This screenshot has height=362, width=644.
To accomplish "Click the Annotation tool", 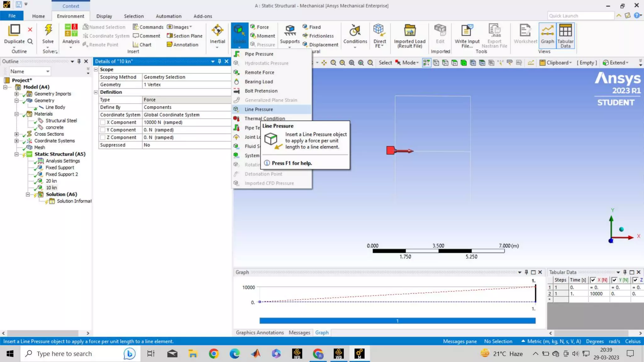I will [x=182, y=45].
